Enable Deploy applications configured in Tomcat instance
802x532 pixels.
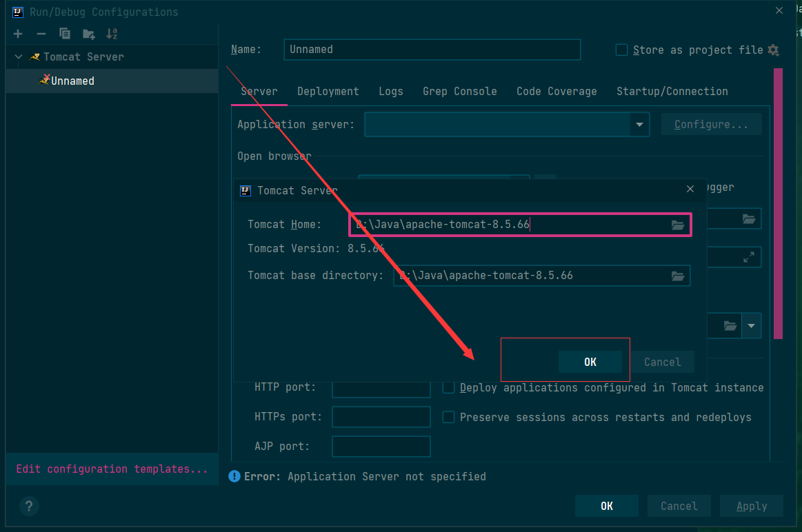(448, 387)
